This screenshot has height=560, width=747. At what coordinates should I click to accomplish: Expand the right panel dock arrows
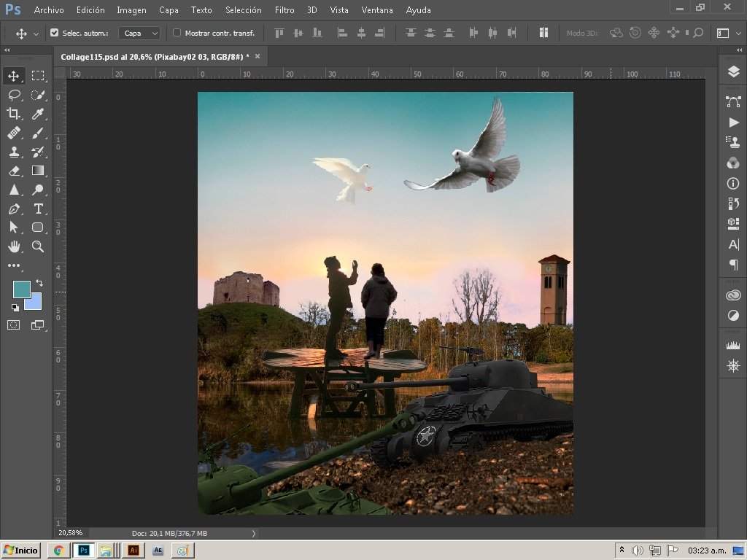(x=739, y=50)
